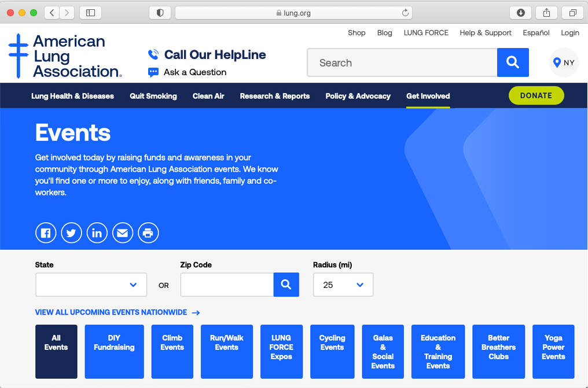
Task: Click the Safari address bar lung.org
Action: click(293, 13)
